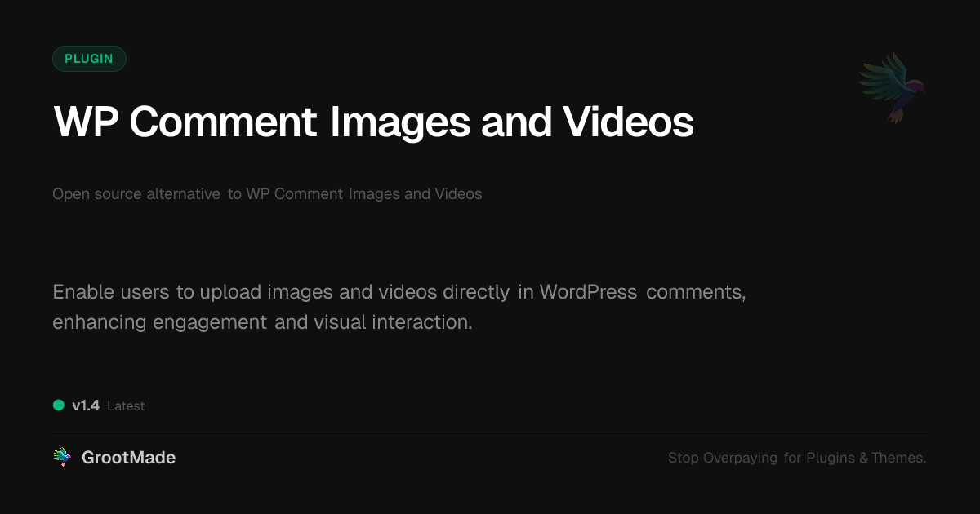Select the WP Comment Images and Videos title

click(372, 122)
